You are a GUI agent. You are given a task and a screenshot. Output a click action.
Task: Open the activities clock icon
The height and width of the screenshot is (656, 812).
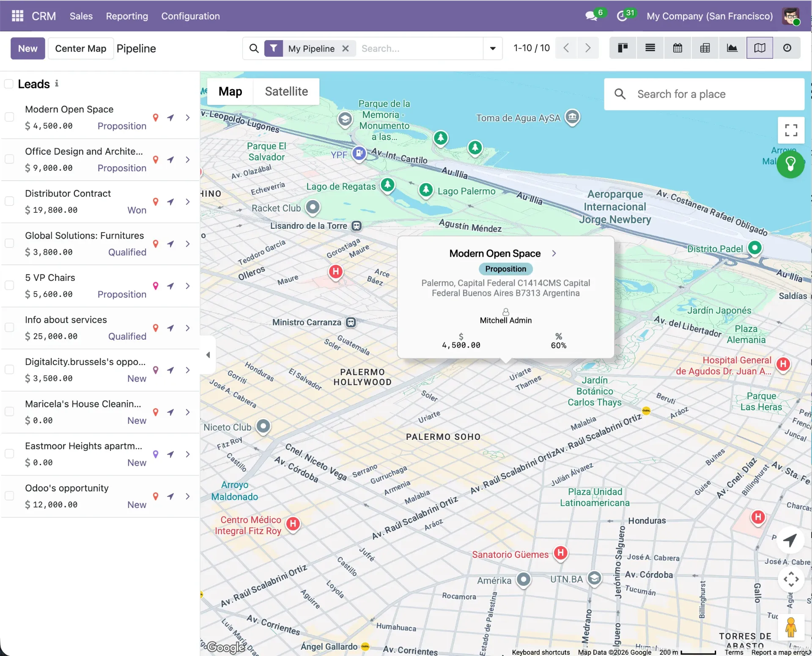(x=622, y=16)
